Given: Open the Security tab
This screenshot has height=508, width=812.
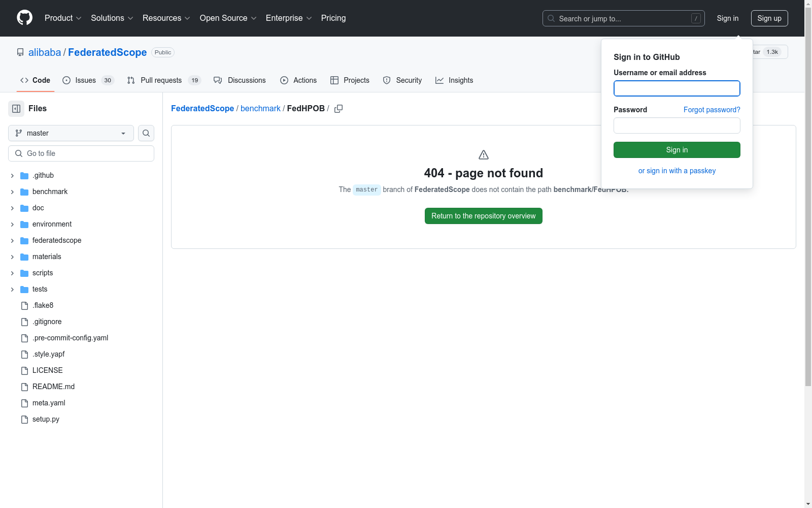Looking at the screenshot, I should point(402,80).
